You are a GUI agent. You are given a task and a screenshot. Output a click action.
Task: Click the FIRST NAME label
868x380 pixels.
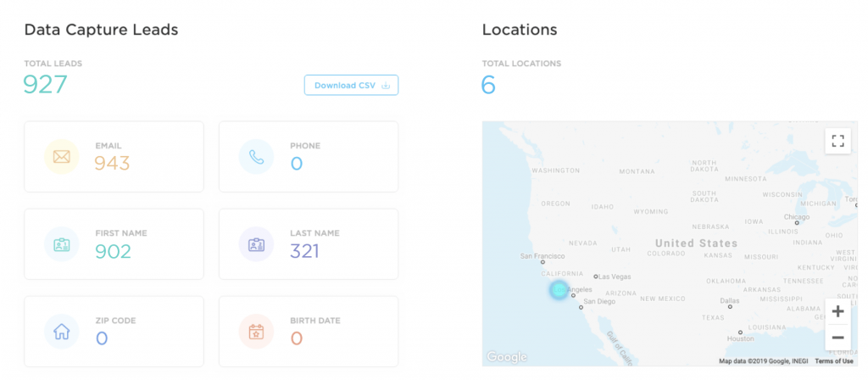point(121,233)
